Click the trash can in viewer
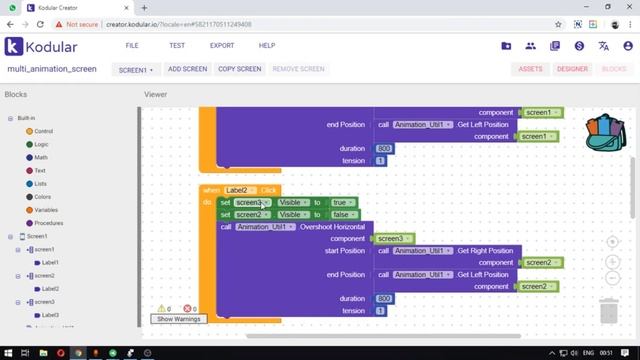The height and width of the screenshot is (360, 640). coord(609,311)
